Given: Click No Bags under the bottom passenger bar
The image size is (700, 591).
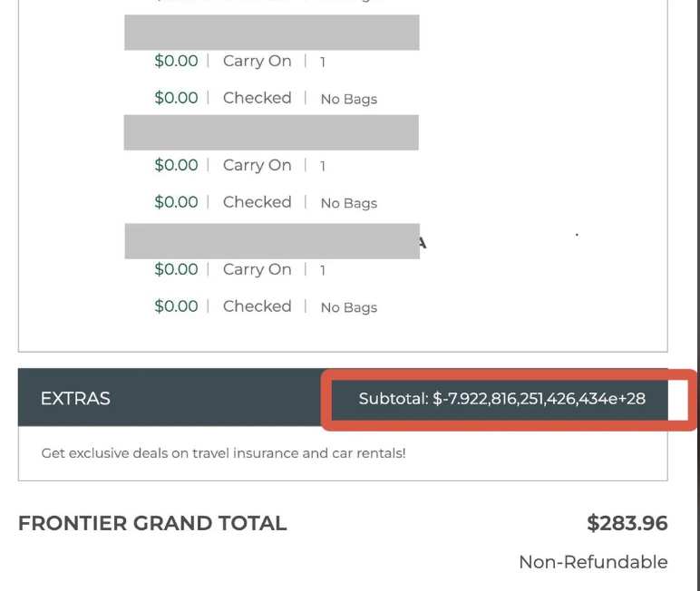Looking at the screenshot, I should coord(348,307).
